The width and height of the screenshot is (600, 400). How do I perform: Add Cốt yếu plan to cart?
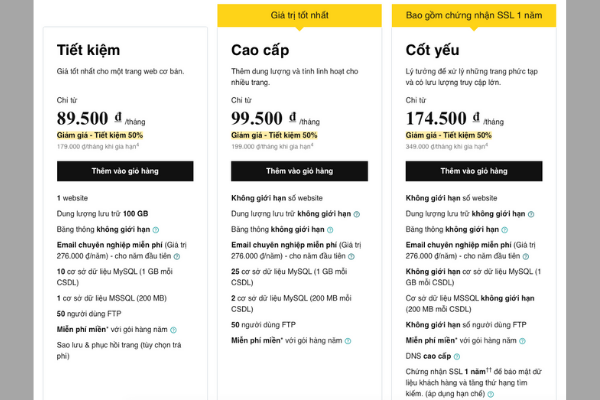tap(474, 171)
